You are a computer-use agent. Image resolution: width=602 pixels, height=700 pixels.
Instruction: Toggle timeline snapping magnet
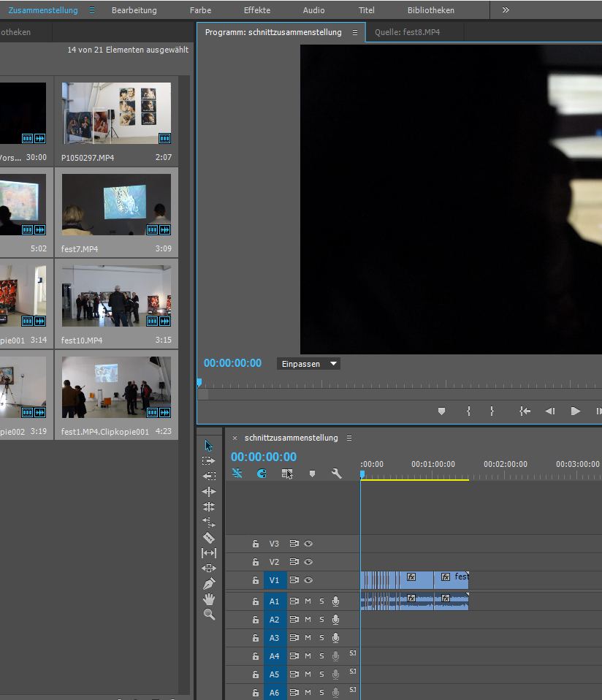click(262, 473)
